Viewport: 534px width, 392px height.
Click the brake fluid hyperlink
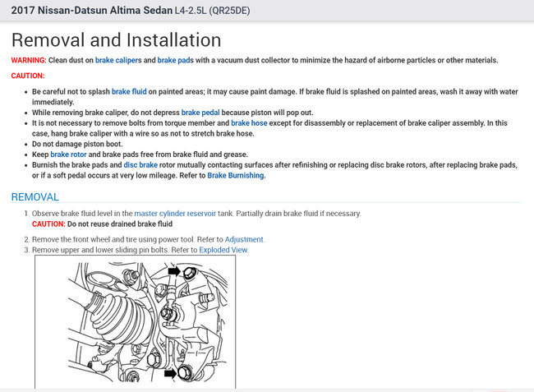coord(129,91)
